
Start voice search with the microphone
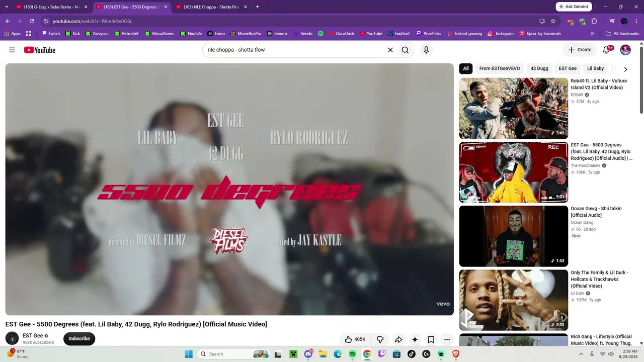click(x=426, y=50)
